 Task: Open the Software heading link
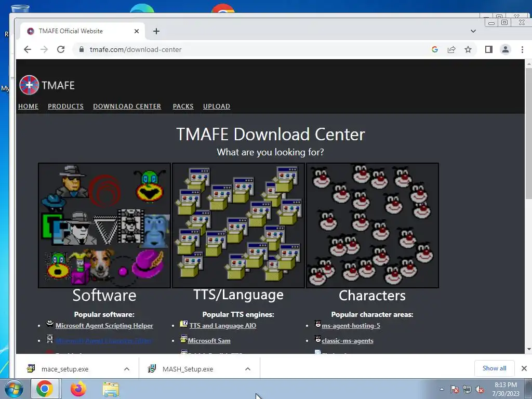(x=104, y=295)
